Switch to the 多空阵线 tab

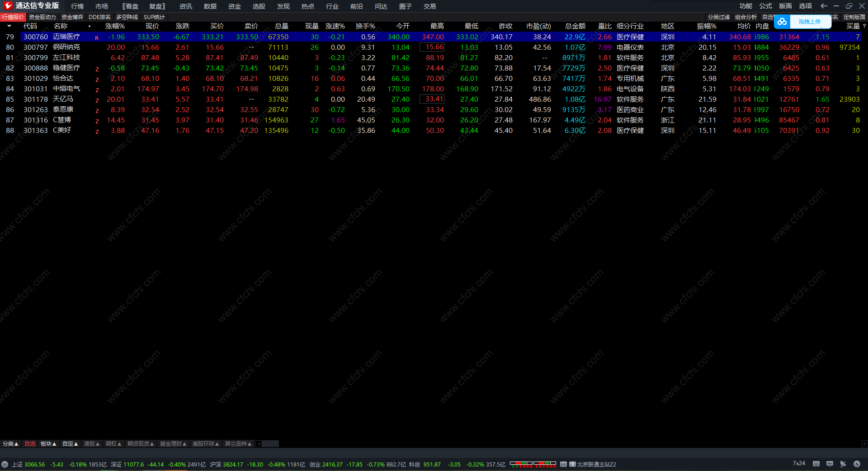pos(127,17)
